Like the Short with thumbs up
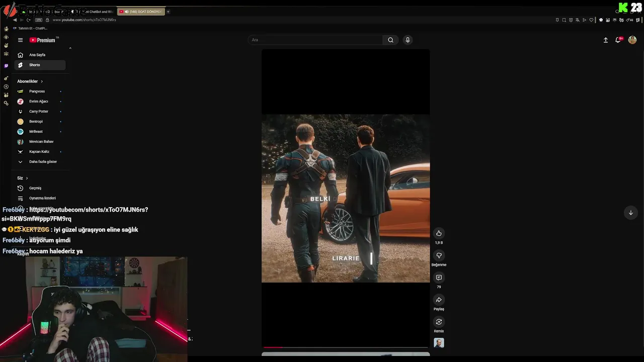This screenshot has width=644, height=362. tap(439, 233)
